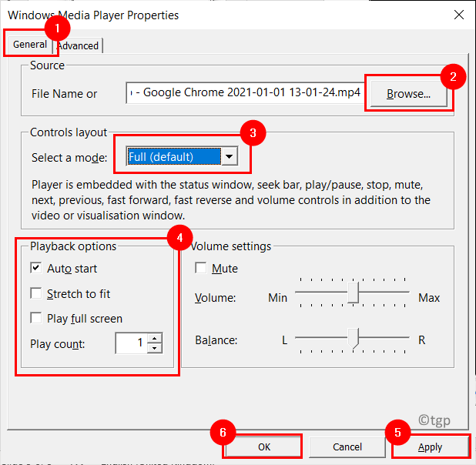Select the Full (default) mode combo box
The width and height of the screenshot is (476, 465).
172,157
